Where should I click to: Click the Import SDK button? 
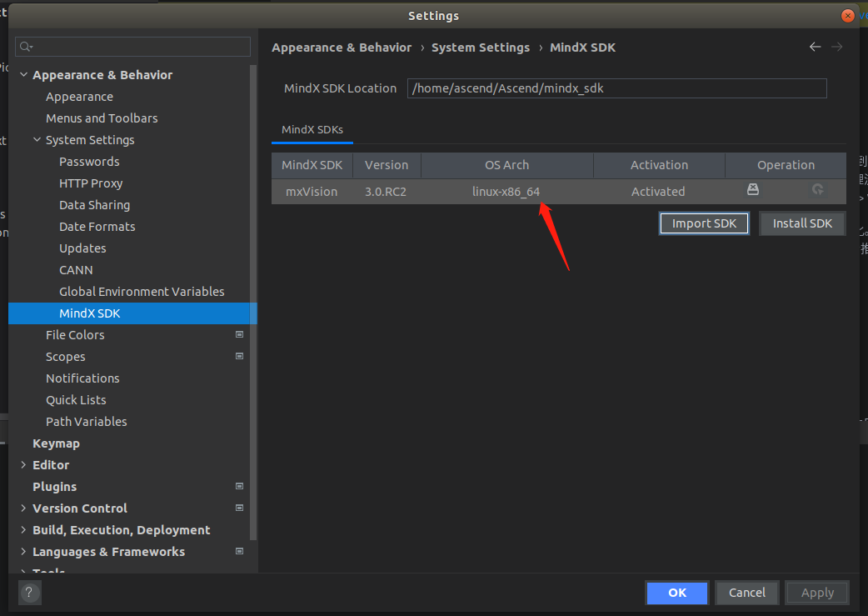[x=704, y=223]
